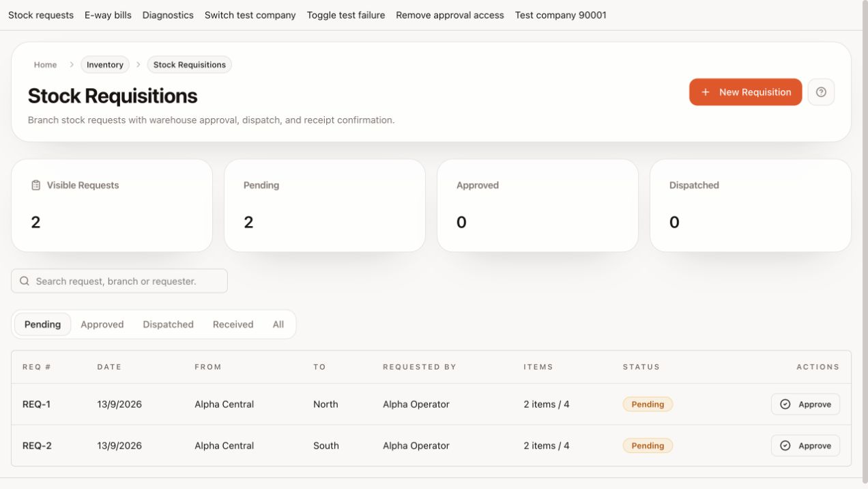
Task: Click Remove approval access in top bar
Action: click(450, 15)
